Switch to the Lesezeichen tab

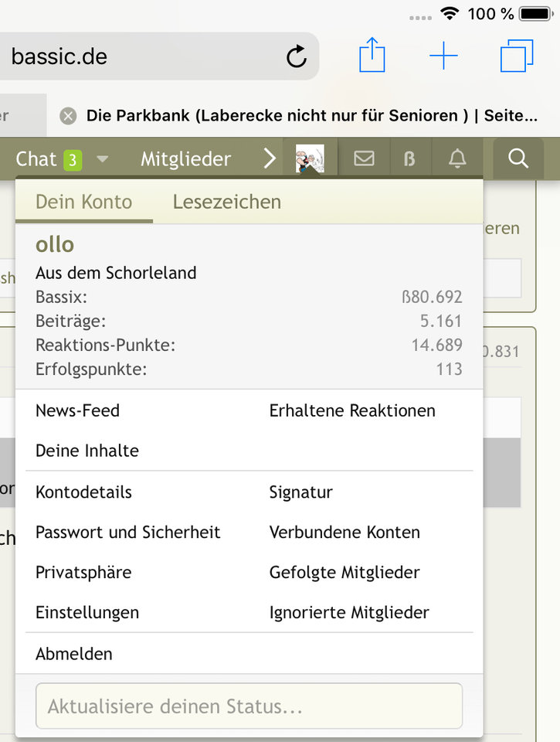click(226, 203)
